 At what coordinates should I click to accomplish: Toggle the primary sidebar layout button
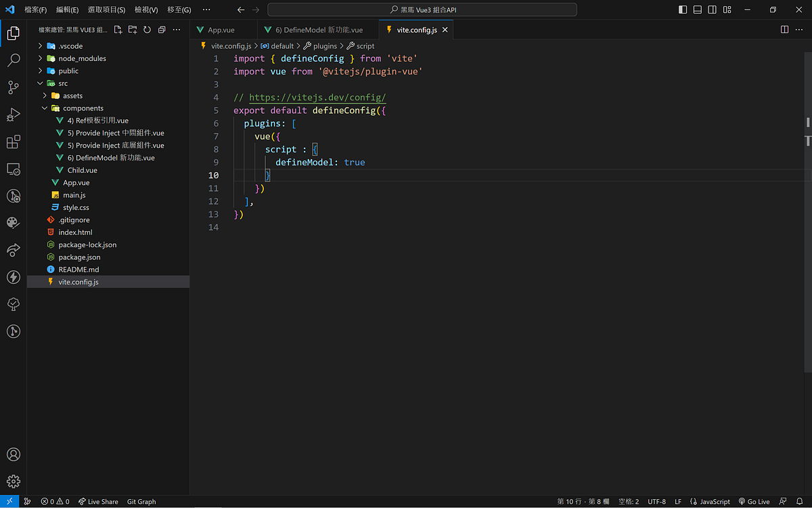point(682,9)
